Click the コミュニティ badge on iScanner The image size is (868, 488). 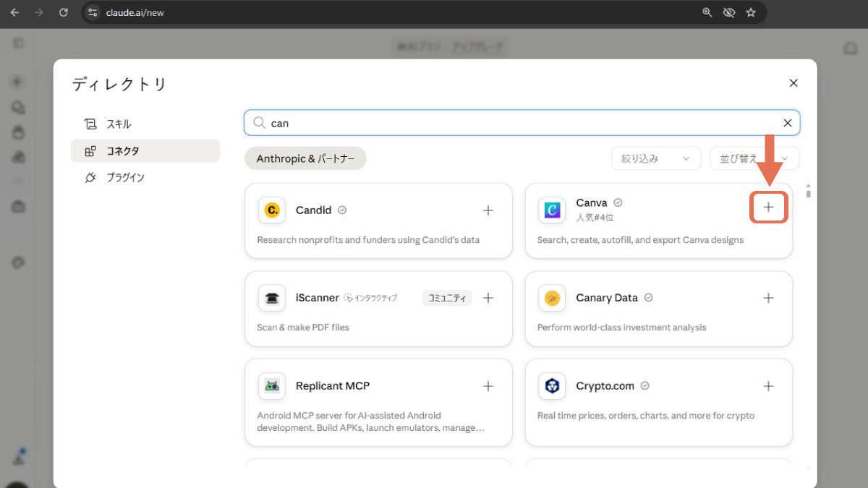pyautogui.click(x=447, y=298)
